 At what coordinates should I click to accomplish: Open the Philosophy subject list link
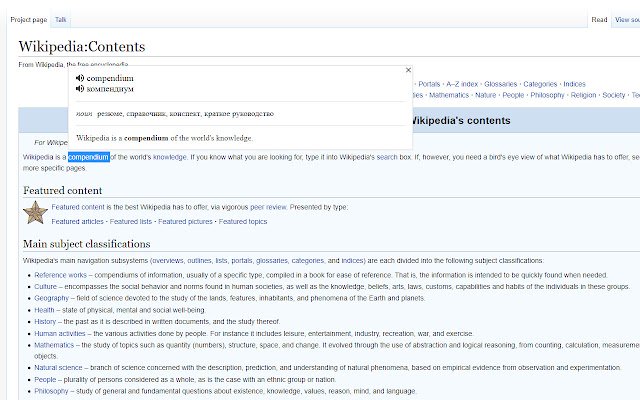[51, 391]
